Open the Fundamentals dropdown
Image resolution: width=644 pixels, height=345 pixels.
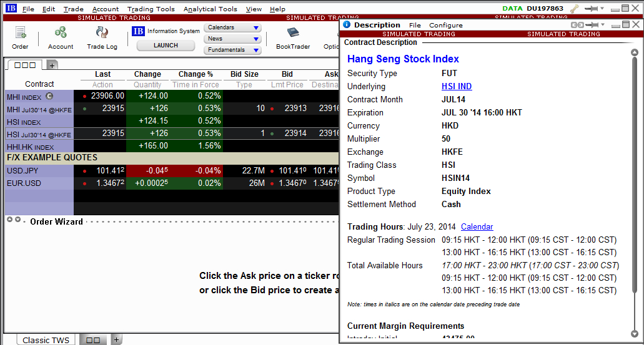(232, 50)
